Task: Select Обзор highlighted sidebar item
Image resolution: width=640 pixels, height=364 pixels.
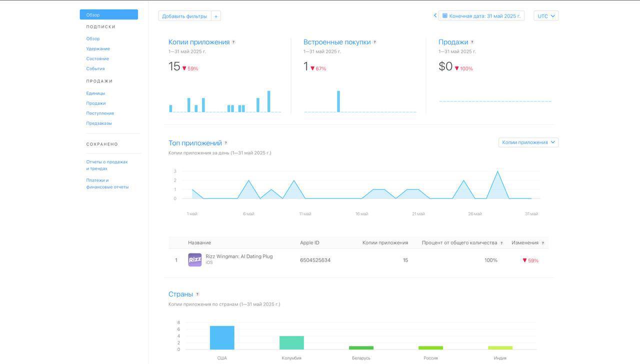Action: (x=108, y=15)
